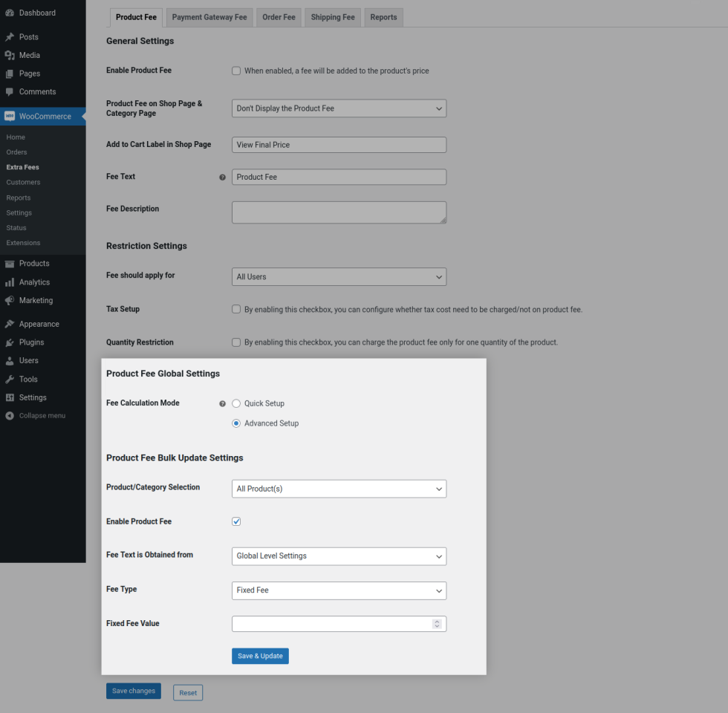Switch to the Shipping Fee tab
This screenshot has width=728, height=713.
pyautogui.click(x=333, y=17)
